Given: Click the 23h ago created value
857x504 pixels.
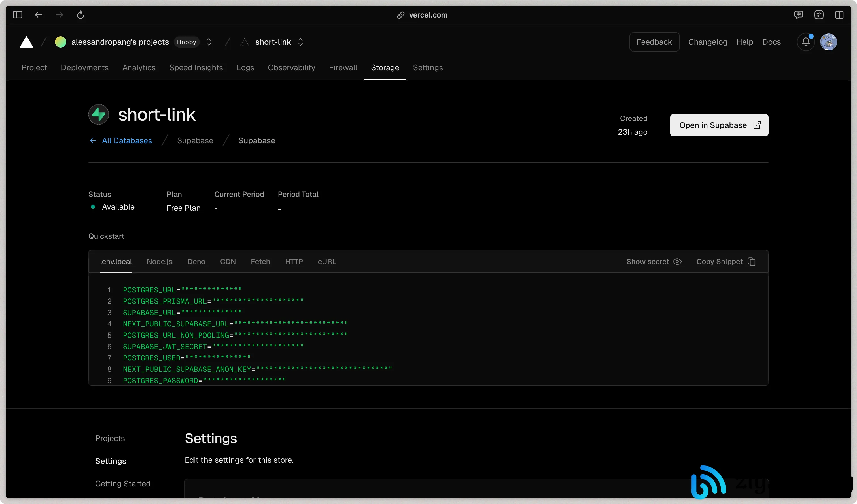Looking at the screenshot, I should point(633,132).
